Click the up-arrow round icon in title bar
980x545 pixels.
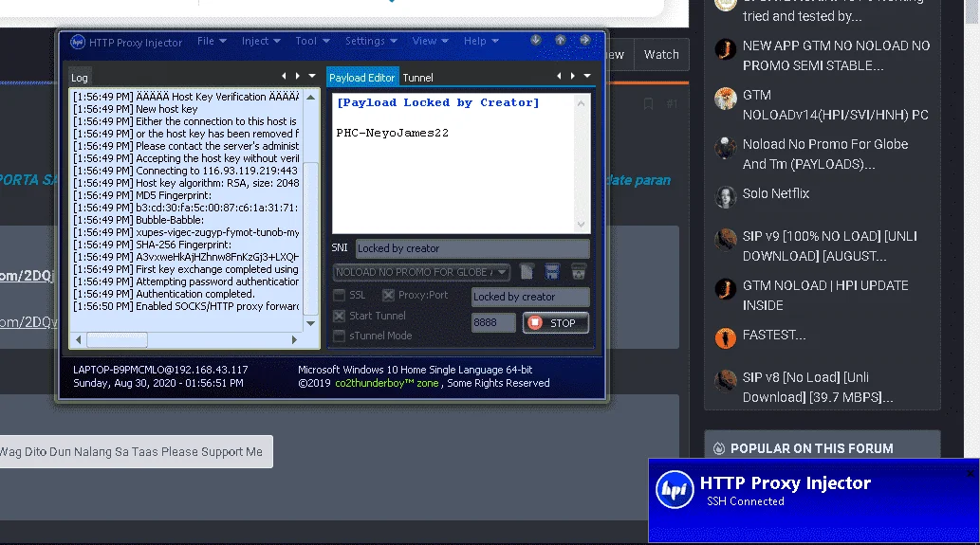[x=560, y=40]
